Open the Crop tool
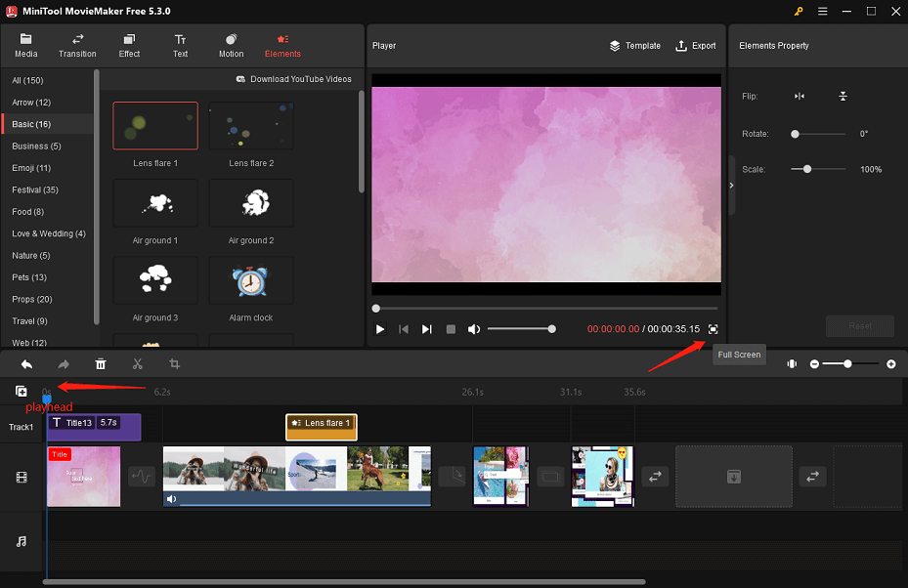This screenshot has height=588, width=908. [x=174, y=364]
